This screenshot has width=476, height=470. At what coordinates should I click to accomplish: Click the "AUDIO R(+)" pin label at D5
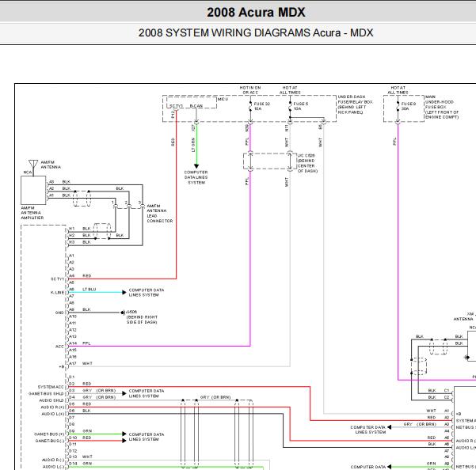point(52,407)
